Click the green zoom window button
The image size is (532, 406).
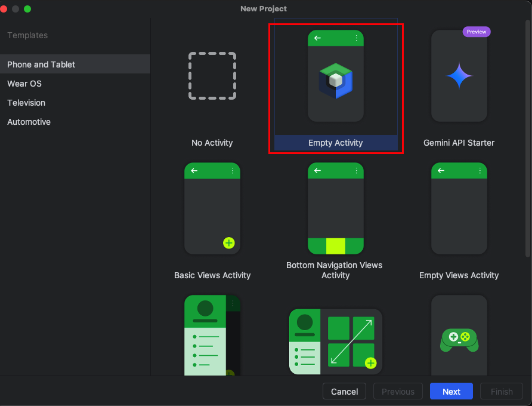coord(27,9)
